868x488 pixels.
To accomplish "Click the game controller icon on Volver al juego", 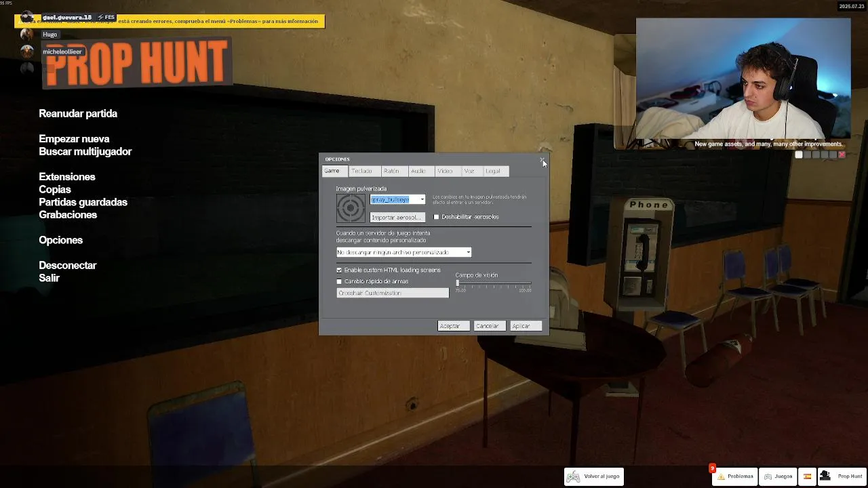I will click(x=573, y=476).
